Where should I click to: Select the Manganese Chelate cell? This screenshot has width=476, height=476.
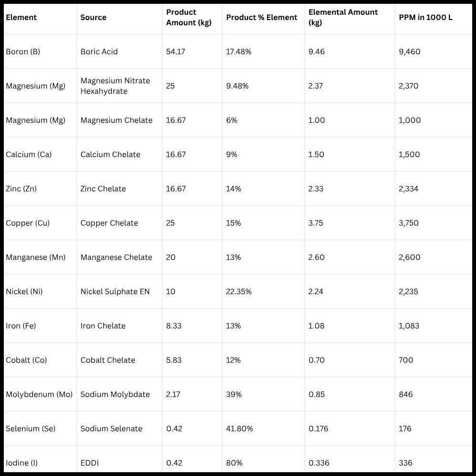116,258
